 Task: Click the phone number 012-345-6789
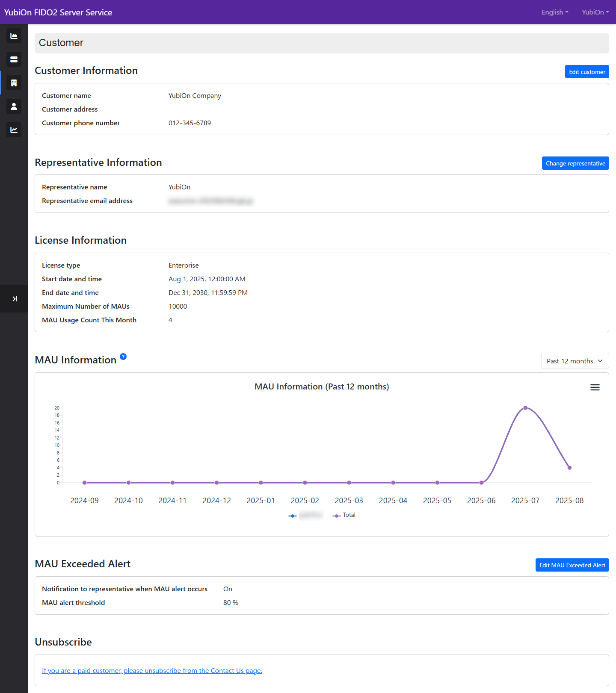[x=190, y=123]
